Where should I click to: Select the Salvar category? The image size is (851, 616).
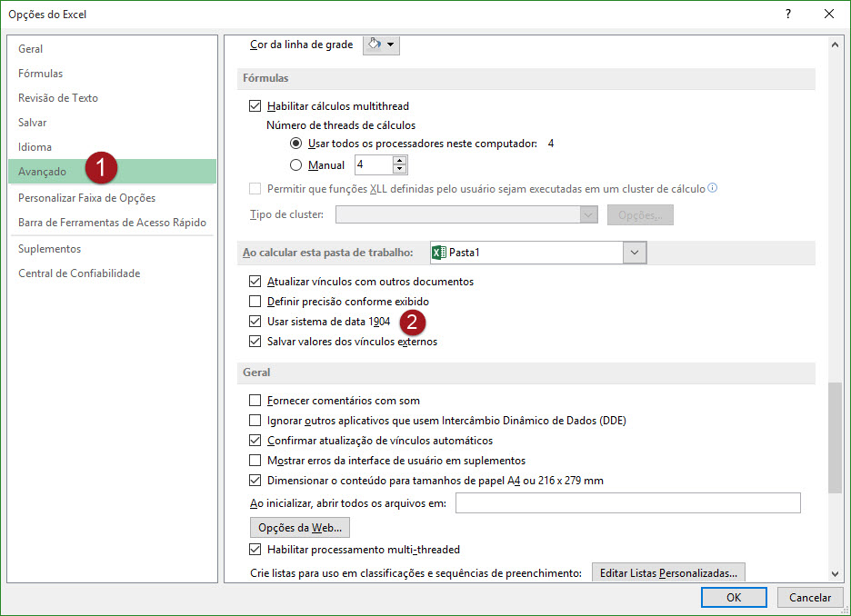pos(113,123)
